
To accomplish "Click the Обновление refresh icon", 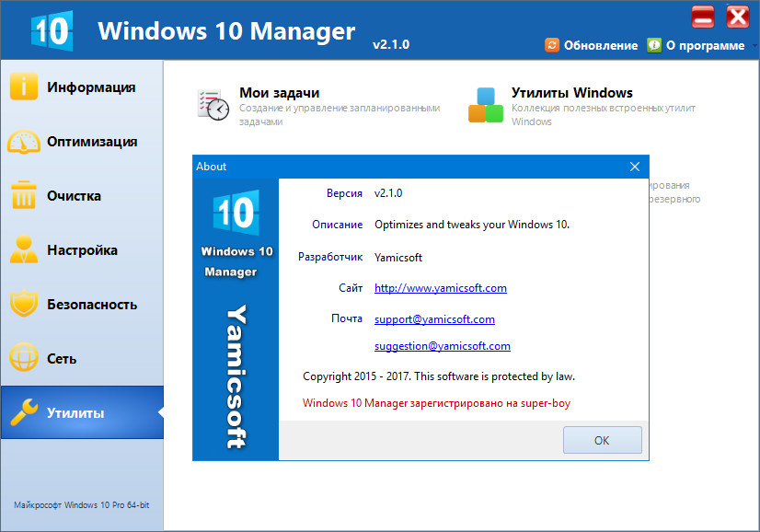I will (x=552, y=43).
